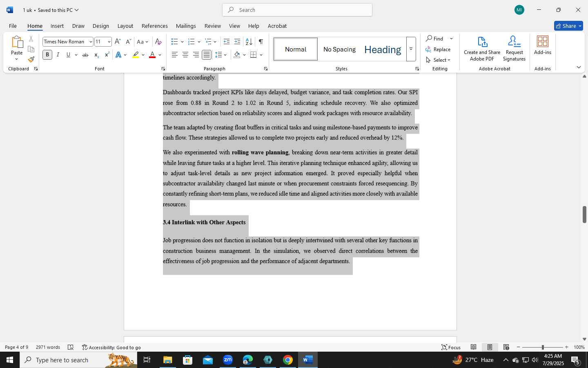Viewport: 588px width, 368px height.
Task: Open the Borders dropdown arrow
Action: pyautogui.click(x=261, y=55)
